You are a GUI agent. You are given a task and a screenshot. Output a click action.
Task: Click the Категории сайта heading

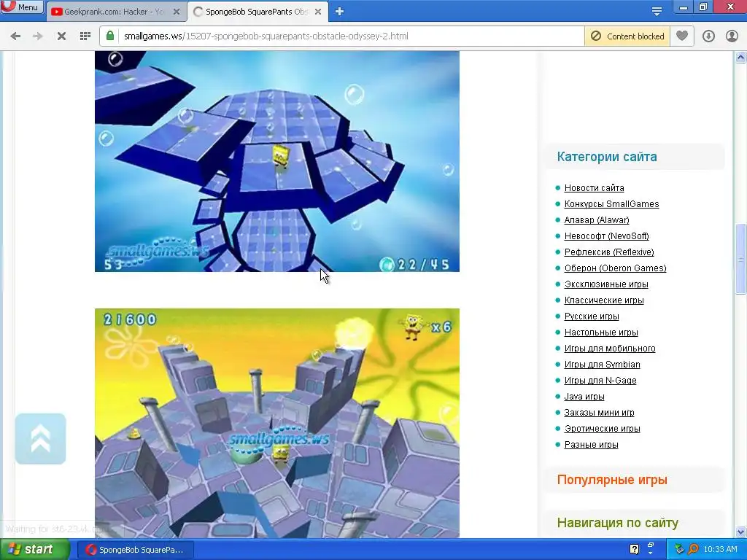pyautogui.click(x=606, y=157)
